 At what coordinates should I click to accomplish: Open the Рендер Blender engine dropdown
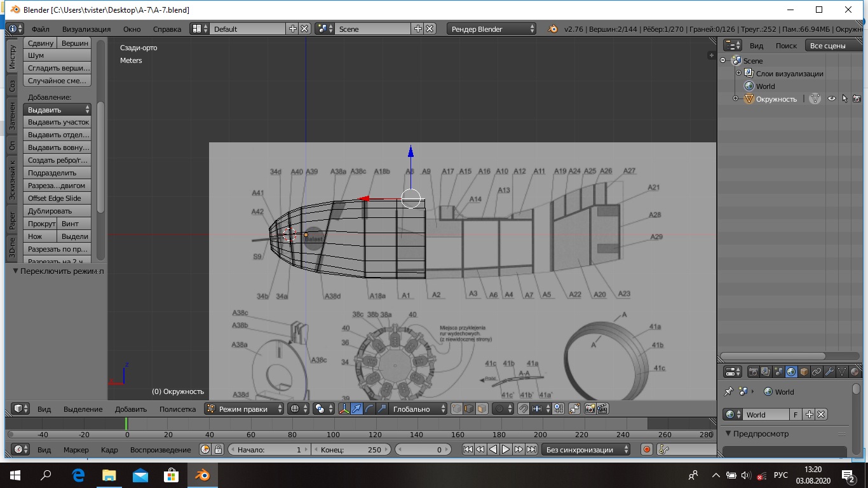491,29
